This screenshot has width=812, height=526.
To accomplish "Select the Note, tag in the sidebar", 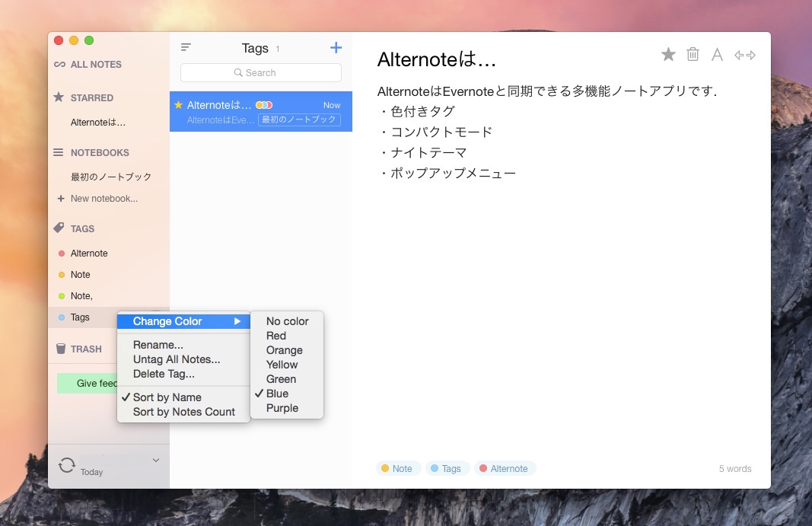I will click(x=82, y=296).
